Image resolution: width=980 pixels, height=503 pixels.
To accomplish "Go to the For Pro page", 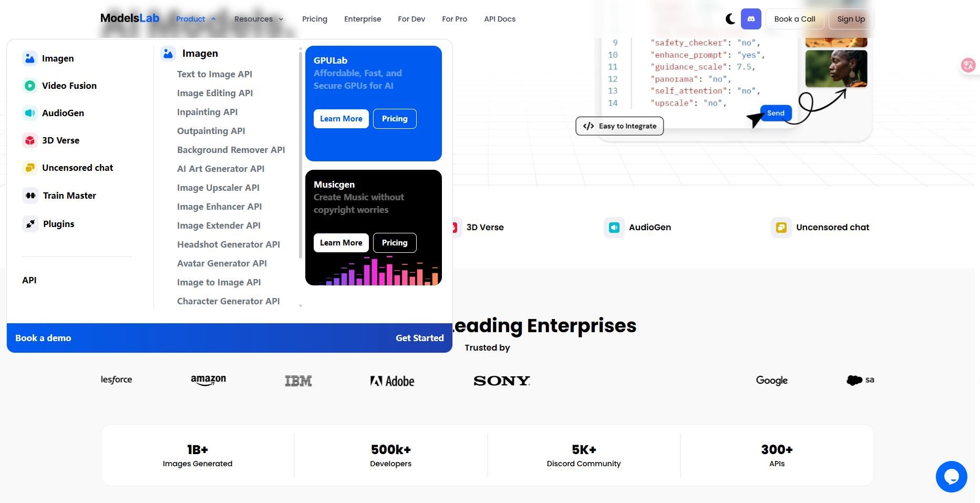I will pyautogui.click(x=455, y=19).
